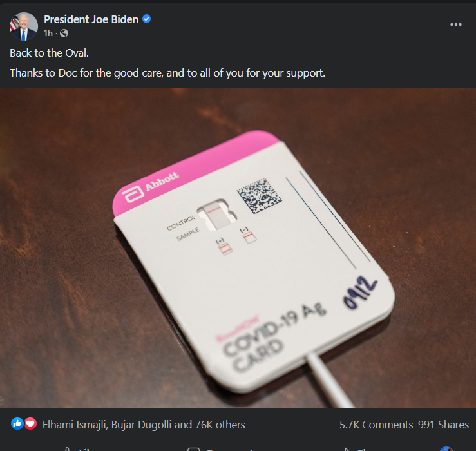Open the 5.7K Comments list
This screenshot has width=476, height=451.
pos(376,425)
